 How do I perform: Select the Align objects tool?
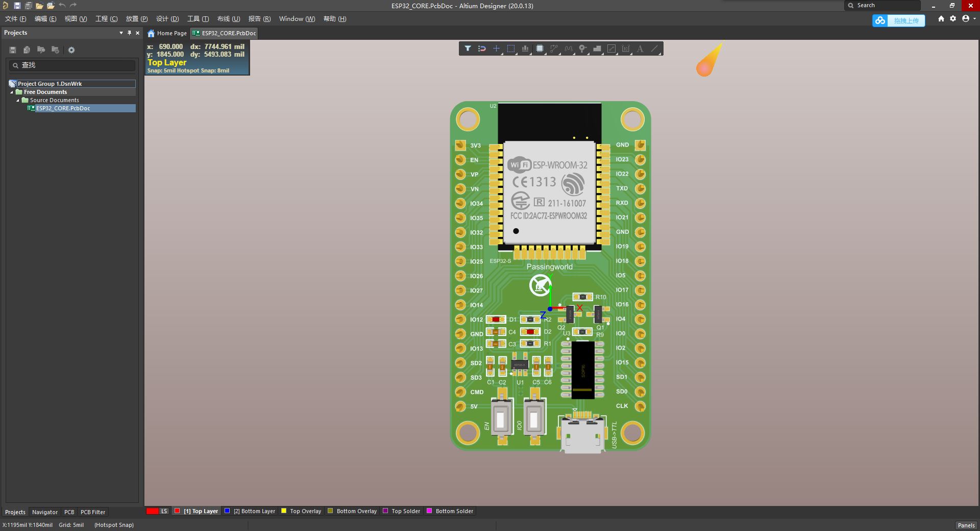[525, 49]
